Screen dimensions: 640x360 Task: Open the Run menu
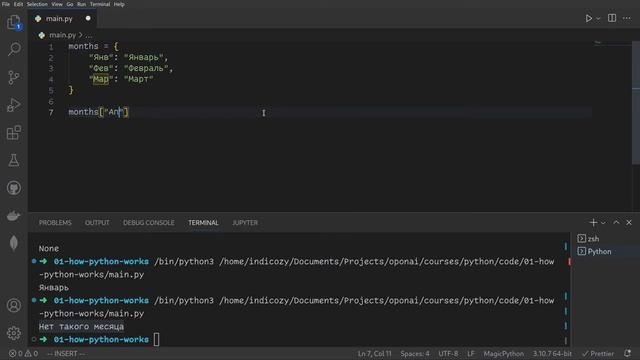pos(82,4)
